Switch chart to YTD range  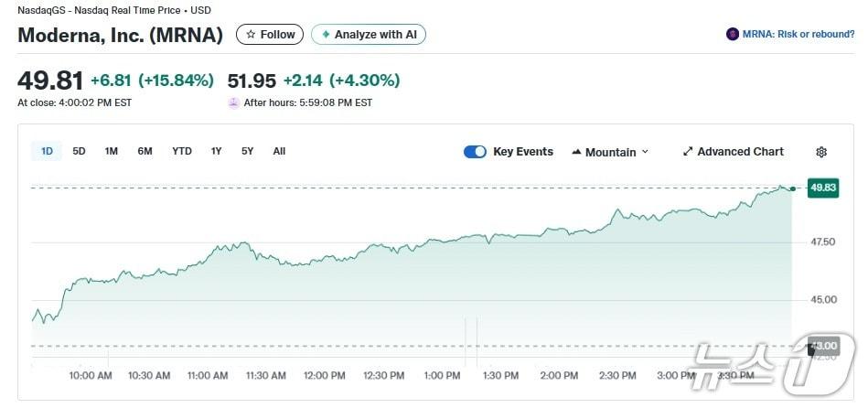(182, 151)
